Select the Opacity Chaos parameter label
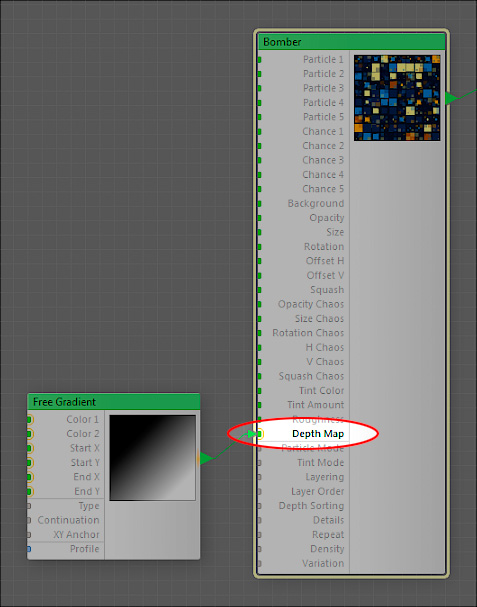The width and height of the screenshot is (477, 607). [311, 304]
